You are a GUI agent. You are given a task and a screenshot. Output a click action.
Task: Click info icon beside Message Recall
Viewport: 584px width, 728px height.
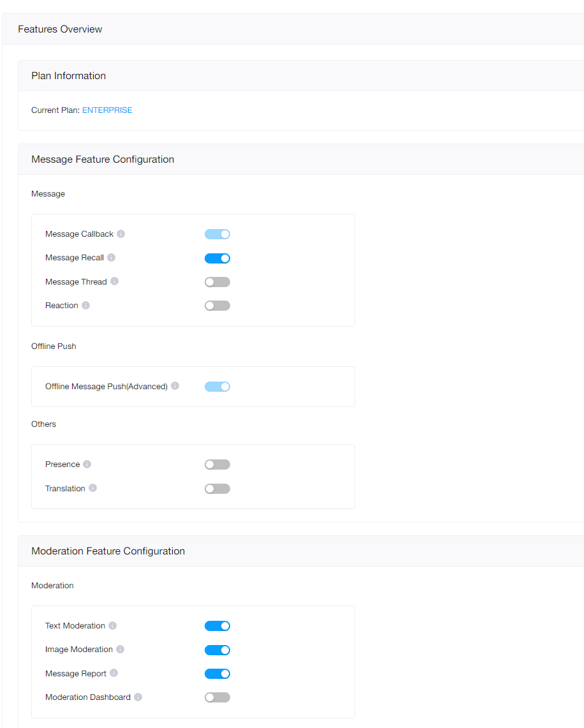click(x=112, y=257)
